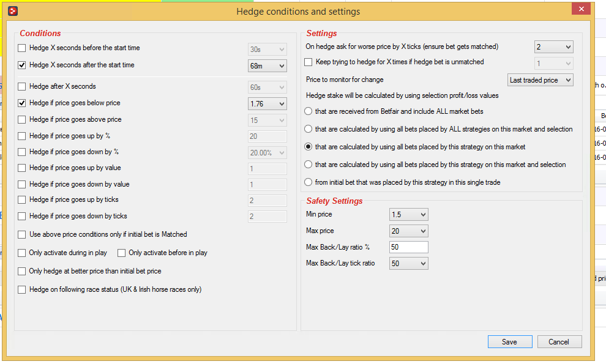This screenshot has height=364, width=606.
Task: Uncheck Hedge if price goes below price
Action: point(22,103)
